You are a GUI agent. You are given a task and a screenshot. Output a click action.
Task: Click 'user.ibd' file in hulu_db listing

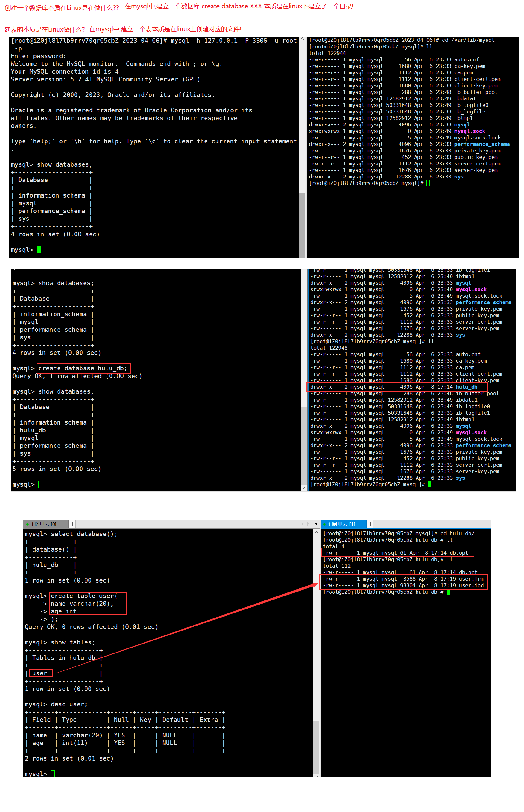[471, 585]
